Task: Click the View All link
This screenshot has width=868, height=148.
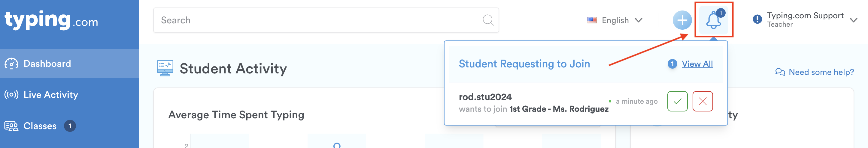Action: coord(697,64)
